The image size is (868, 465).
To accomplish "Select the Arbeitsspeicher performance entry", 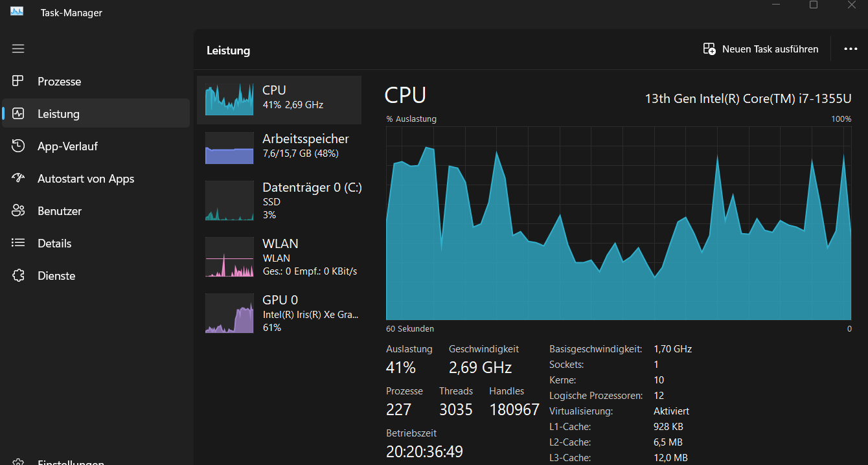I will click(x=279, y=147).
